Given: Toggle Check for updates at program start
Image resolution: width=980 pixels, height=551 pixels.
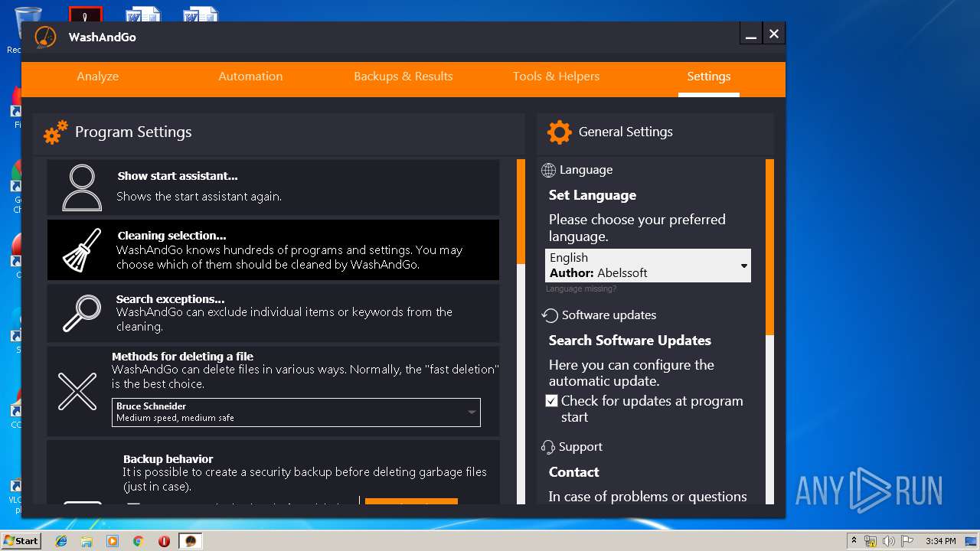Looking at the screenshot, I should [x=551, y=401].
